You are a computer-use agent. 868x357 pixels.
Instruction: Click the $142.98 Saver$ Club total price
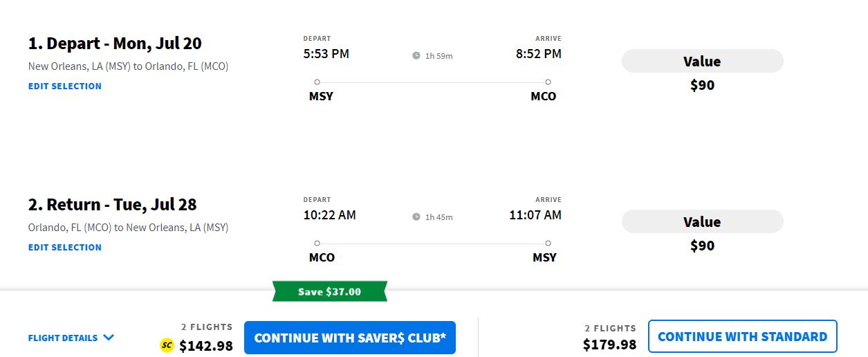pos(206,345)
